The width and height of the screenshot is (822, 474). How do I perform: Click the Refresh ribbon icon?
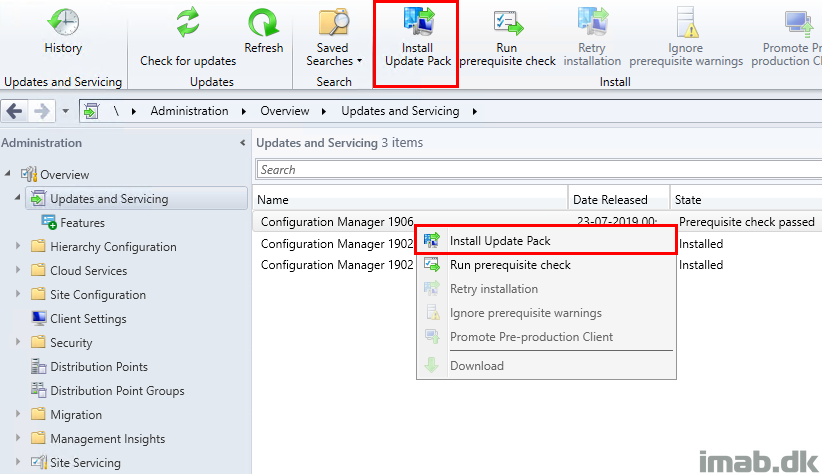pos(263,23)
